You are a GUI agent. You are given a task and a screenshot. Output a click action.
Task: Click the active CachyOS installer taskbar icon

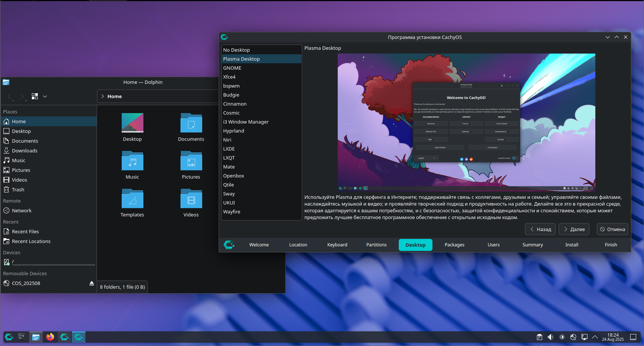pos(79,337)
